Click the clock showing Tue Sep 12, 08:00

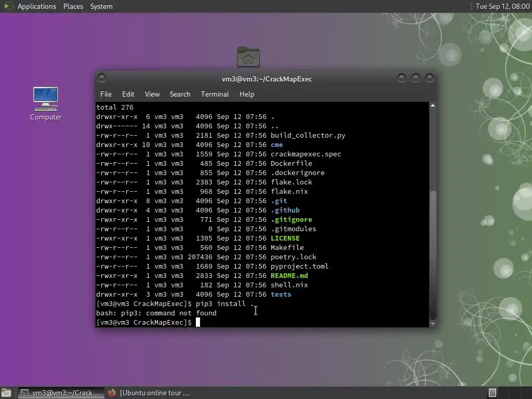502,6
